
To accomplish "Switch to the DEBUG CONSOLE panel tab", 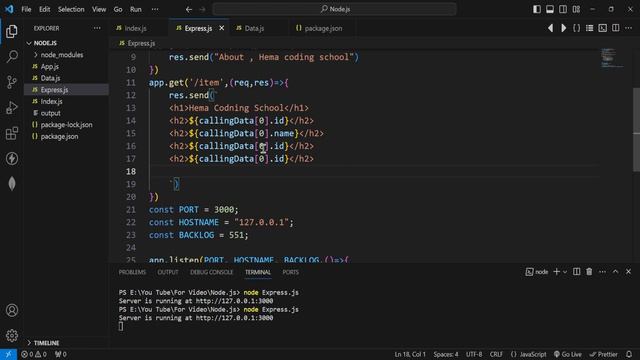I will tap(211, 272).
